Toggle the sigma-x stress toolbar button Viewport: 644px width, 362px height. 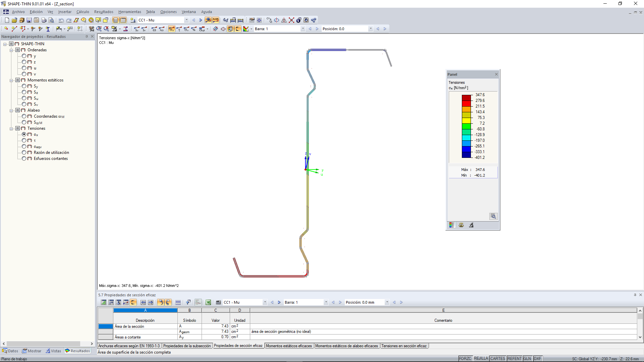tap(171, 29)
